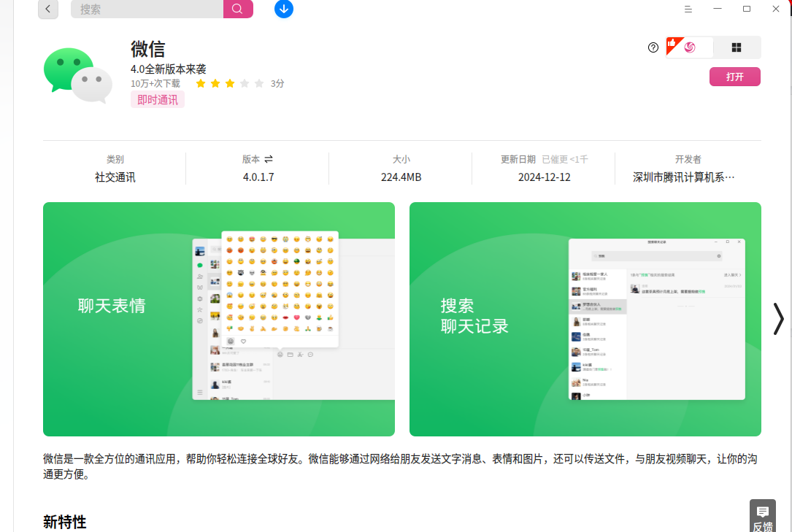
Task: Click the 微信 app title
Action: pyautogui.click(x=148, y=49)
